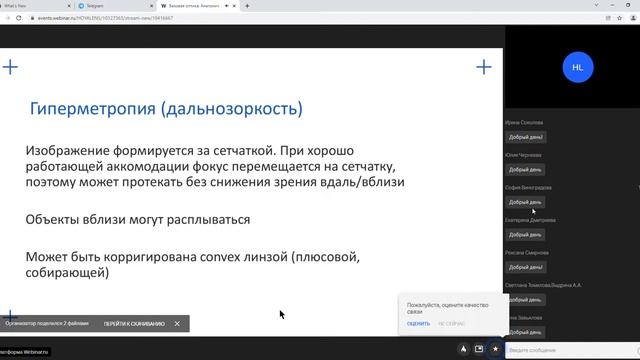This screenshot has height=360, width=640.
Task: Click the lock site info icon
Action: (x=32, y=18)
